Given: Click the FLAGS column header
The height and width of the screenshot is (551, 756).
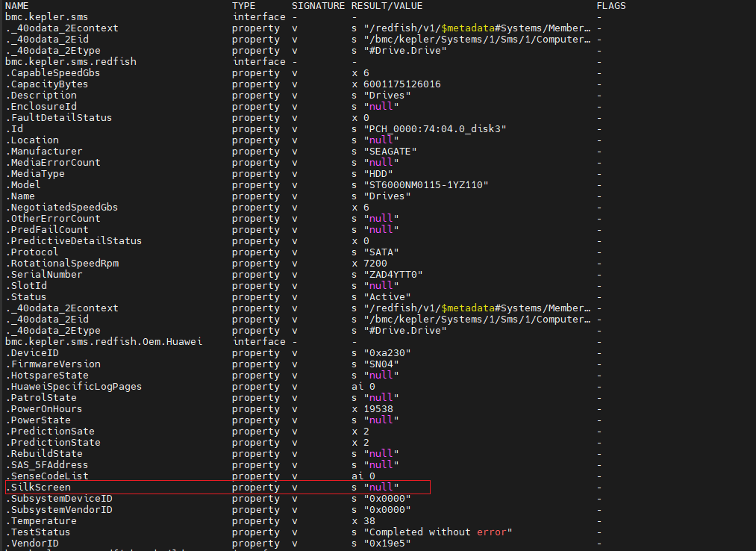Looking at the screenshot, I should pos(611,6).
